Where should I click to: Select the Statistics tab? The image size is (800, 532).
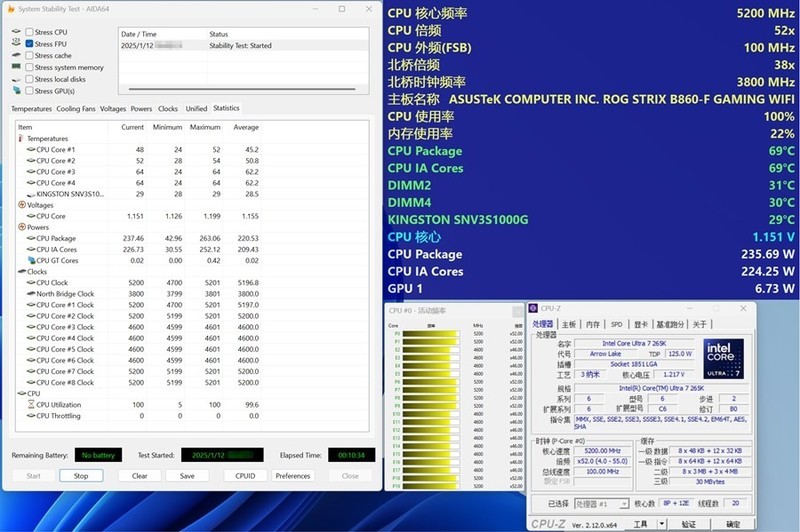[226, 108]
